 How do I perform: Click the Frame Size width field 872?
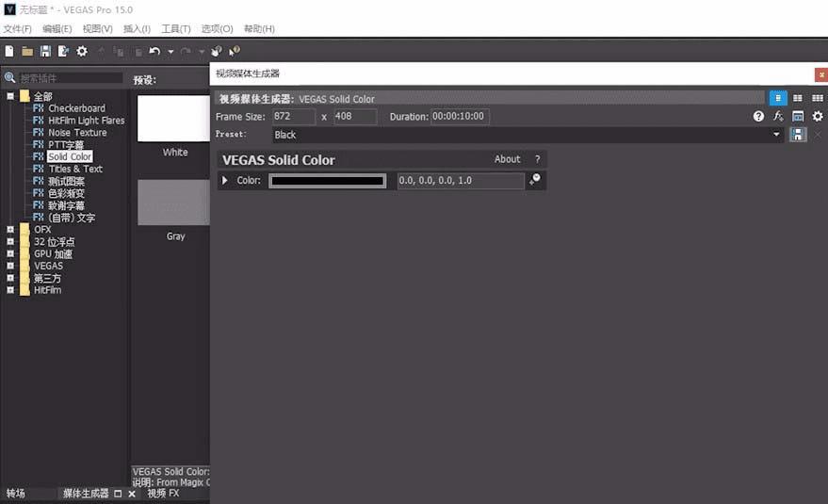(x=294, y=116)
